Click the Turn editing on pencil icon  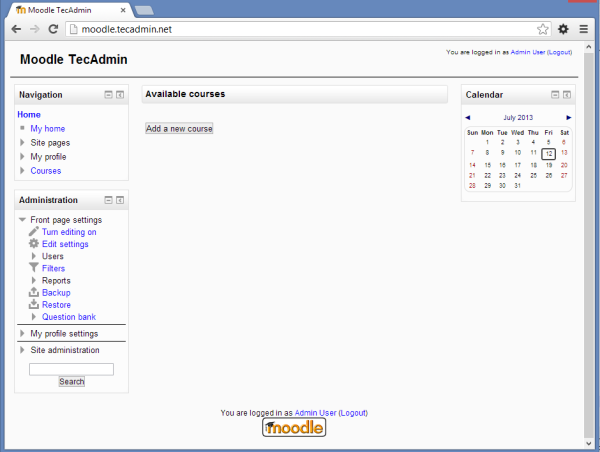(x=34, y=232)
